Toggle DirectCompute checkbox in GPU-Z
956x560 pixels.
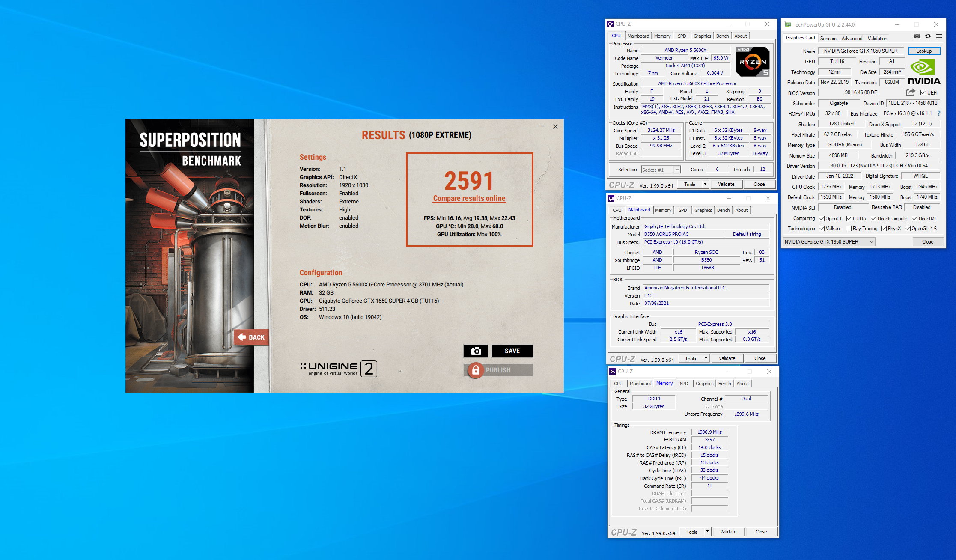coord(874,219)
